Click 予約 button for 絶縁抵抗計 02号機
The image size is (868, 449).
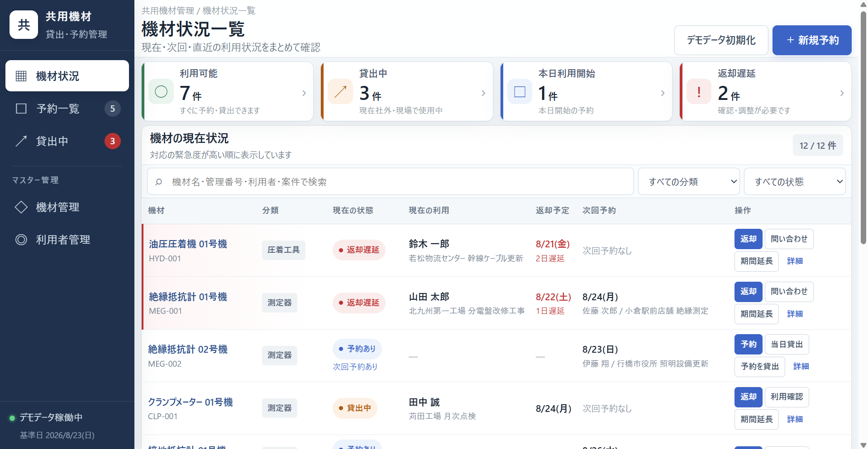point(749,345)
